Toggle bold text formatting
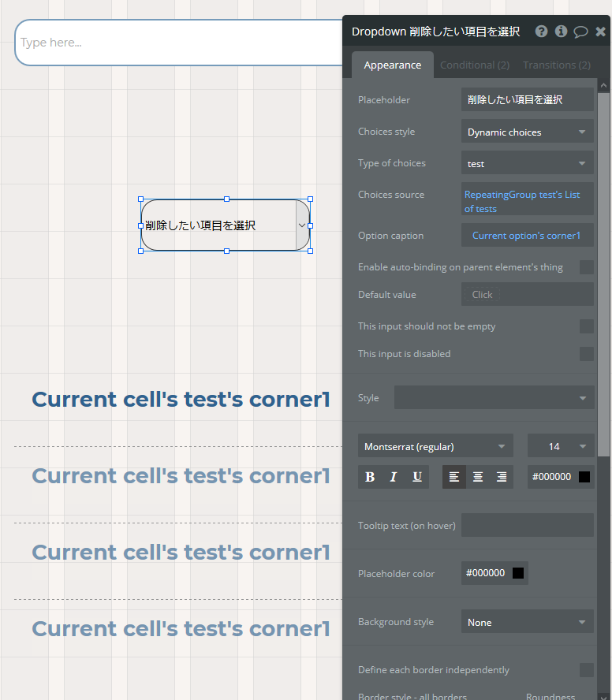 369,477
